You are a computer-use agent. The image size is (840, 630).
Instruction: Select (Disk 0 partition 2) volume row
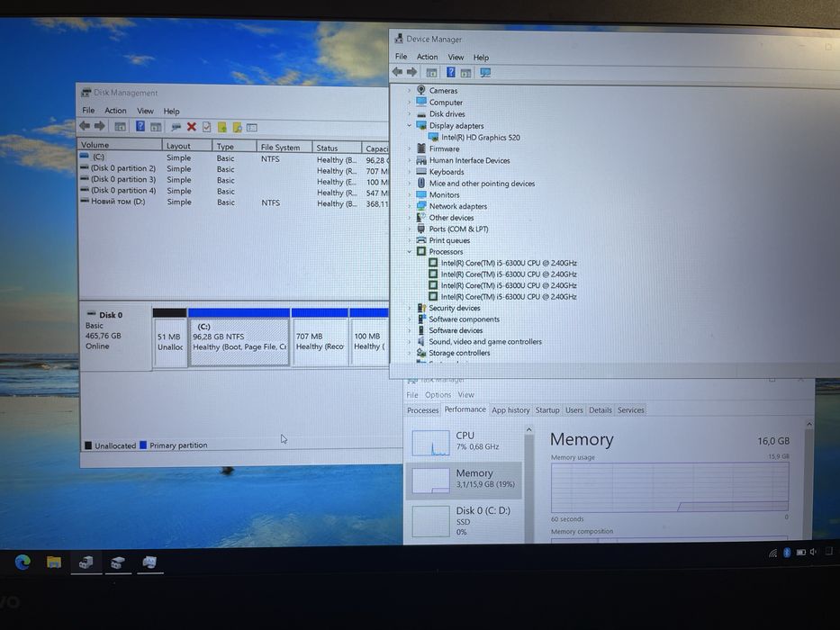[x=233, y=169]
